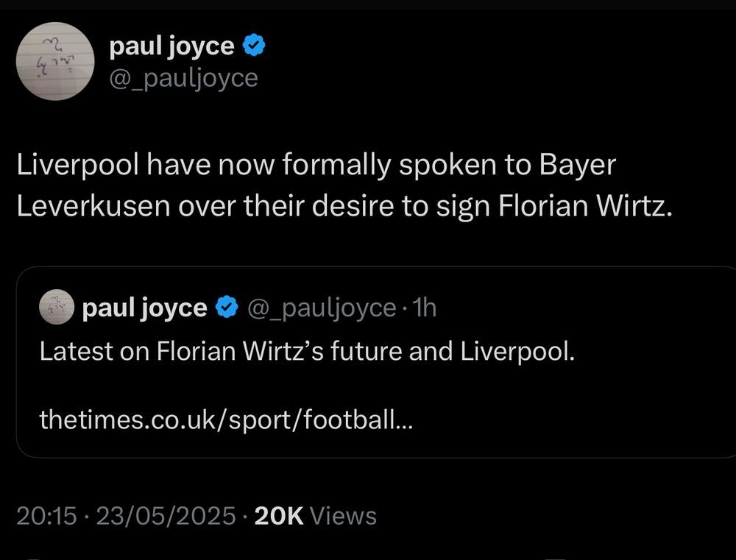
Task: Click the "1h" timestamp in the quoted tweet
Action: 425,308
